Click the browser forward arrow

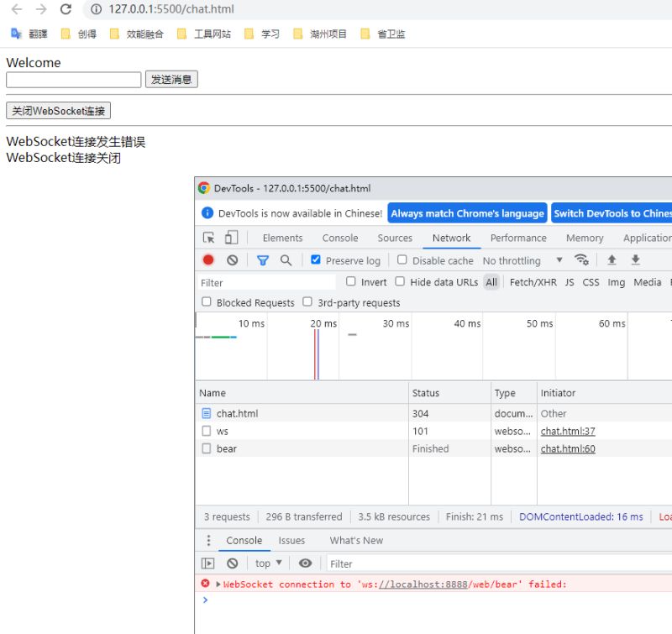coord(41,9)
